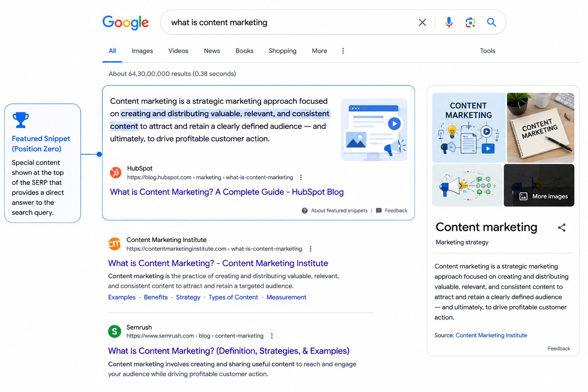Open the Tools options
Image resolution: width=588 pixels, height=392 pixels.
(x=488, y=51)
